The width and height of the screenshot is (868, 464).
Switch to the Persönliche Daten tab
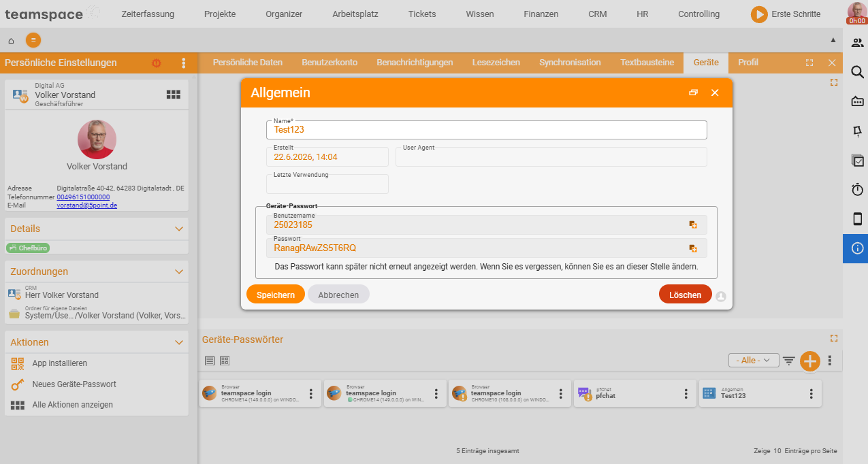click(x=248, y=63)
